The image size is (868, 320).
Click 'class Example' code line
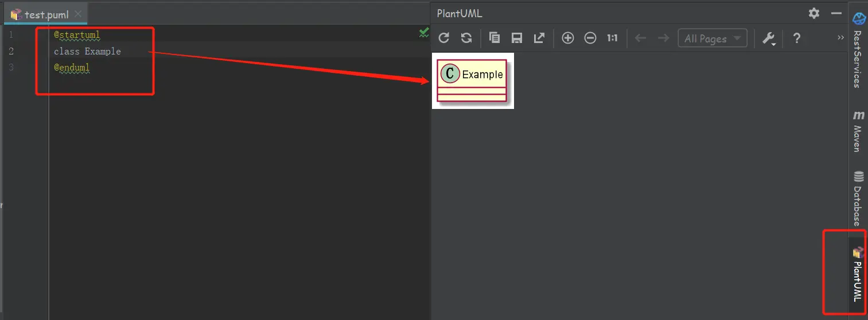click(87, 51)
